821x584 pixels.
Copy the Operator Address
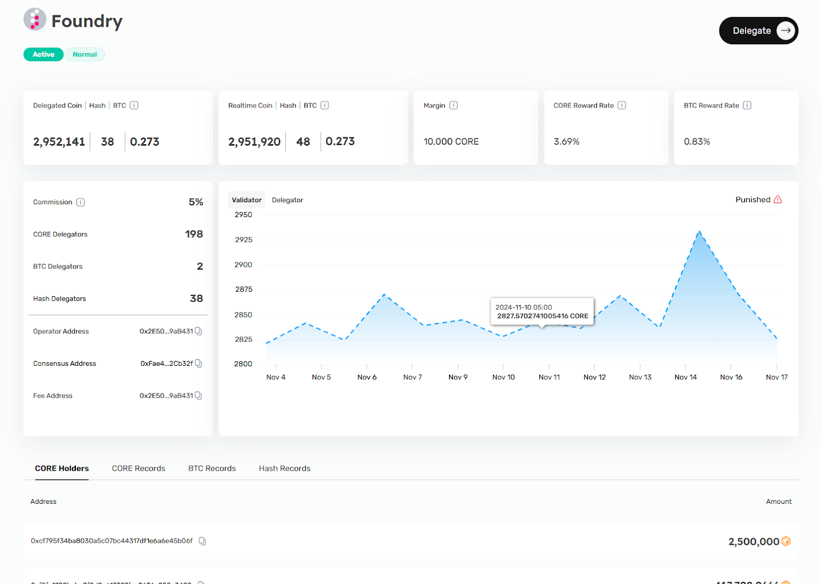[198, 331]
